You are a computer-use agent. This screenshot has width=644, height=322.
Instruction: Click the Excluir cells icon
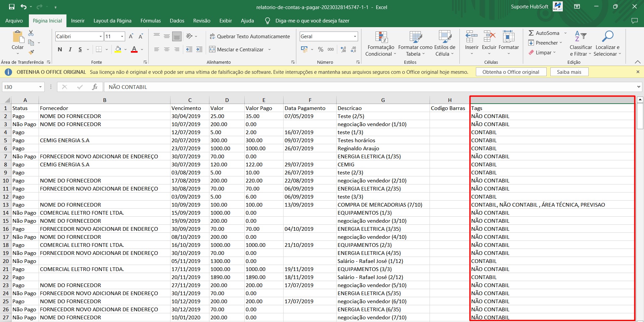click(489, 37)
